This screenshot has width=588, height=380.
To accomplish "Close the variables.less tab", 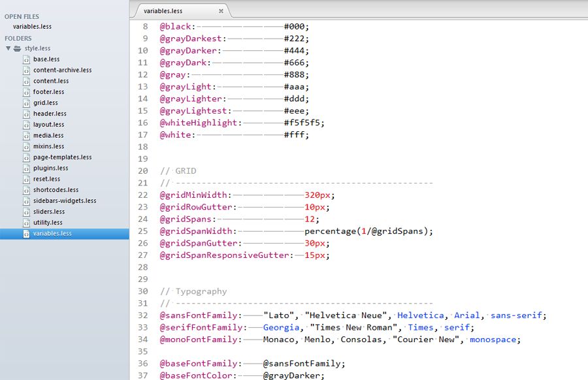I will point(221,11).
